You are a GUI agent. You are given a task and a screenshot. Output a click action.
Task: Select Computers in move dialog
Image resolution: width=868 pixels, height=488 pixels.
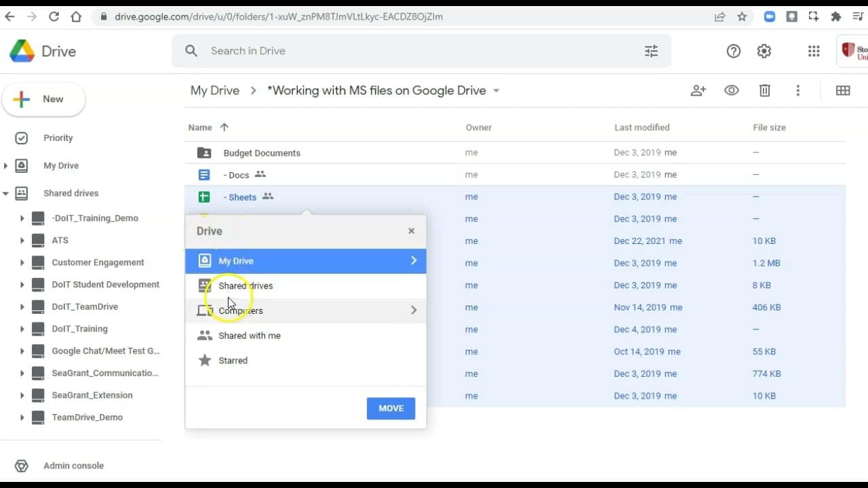(x=306, y=310)
